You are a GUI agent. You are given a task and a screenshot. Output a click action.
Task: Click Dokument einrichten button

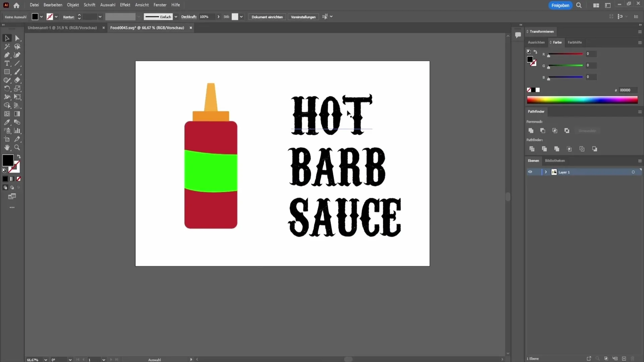[x=267, y=17]
